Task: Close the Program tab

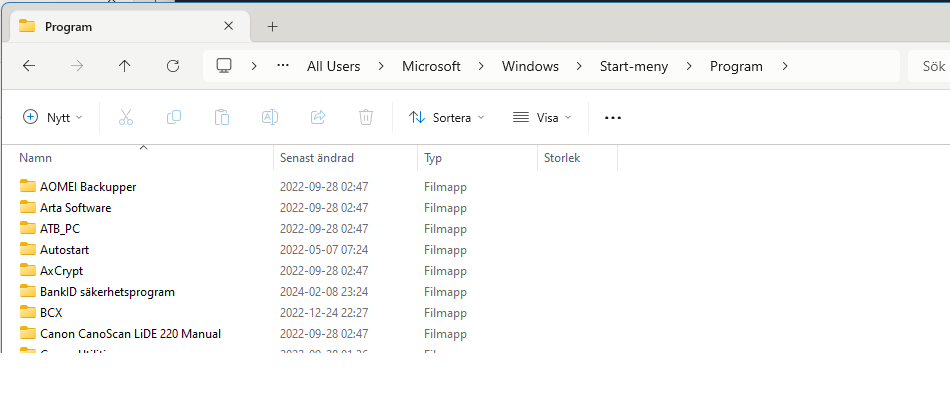Action: 228,26
